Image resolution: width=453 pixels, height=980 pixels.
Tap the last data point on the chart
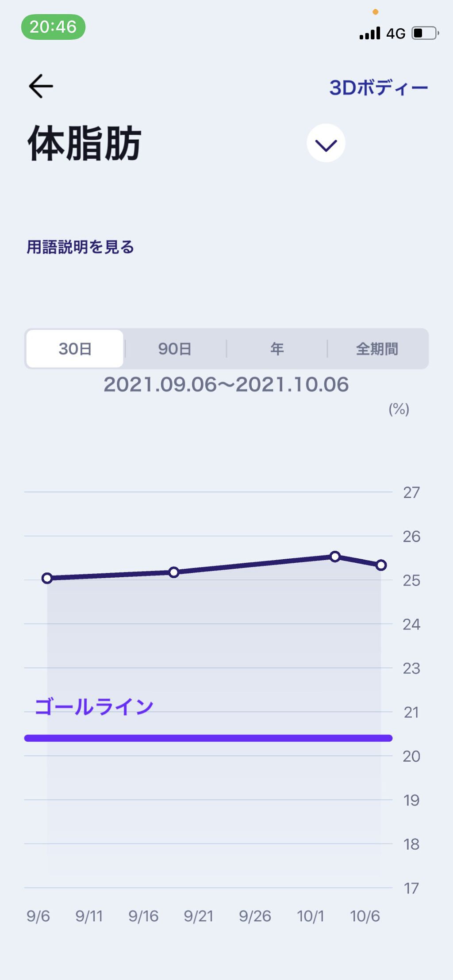[x=381, y=565]
